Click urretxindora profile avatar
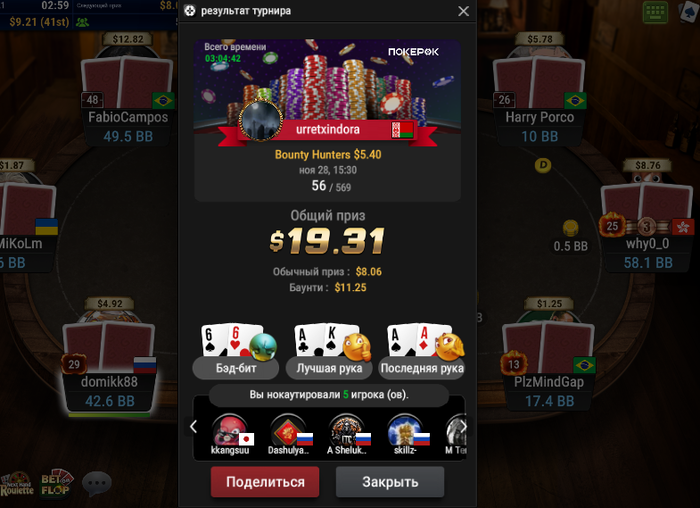The height and width of the screenshot is (508, 700). (x=261, y=120)
